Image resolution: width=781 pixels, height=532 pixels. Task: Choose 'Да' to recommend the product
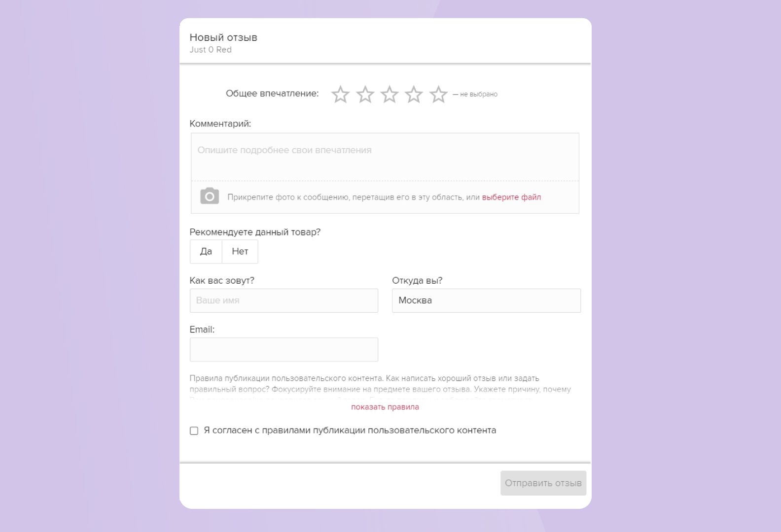pos(206,252)
